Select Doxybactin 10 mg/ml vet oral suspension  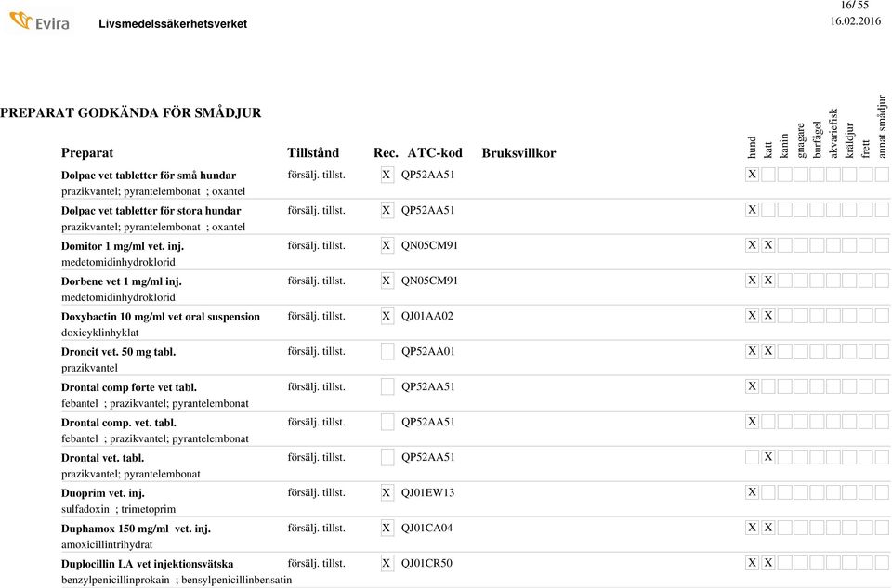coord(161,317)
